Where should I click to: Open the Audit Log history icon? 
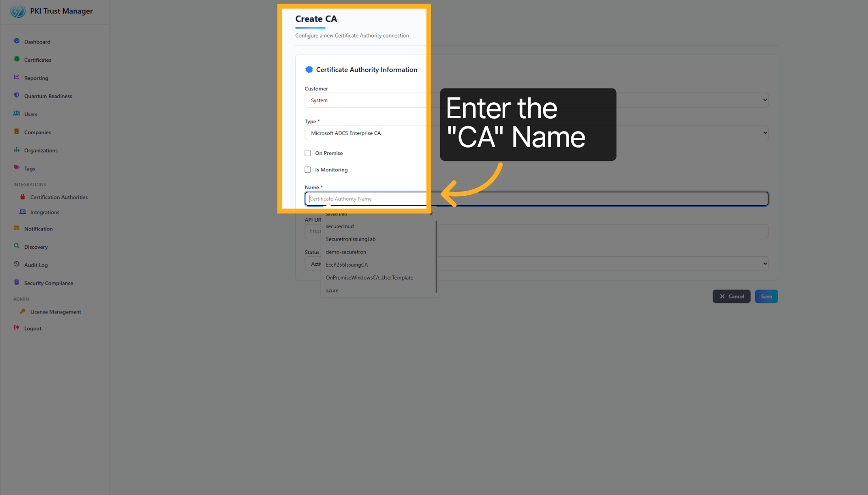[x=17, y=264]
